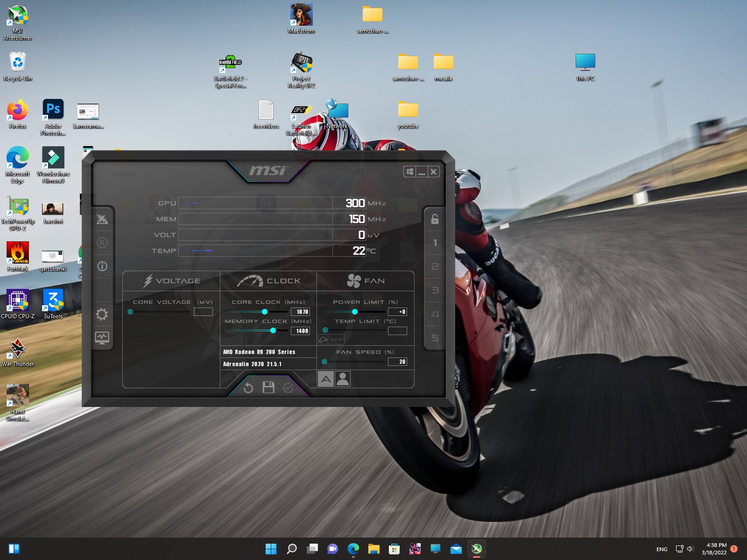Click the Memory Clock value field 1400
The width and height of the screenshot is (747, 560).
pyautogui.click(x=301, y=331)
